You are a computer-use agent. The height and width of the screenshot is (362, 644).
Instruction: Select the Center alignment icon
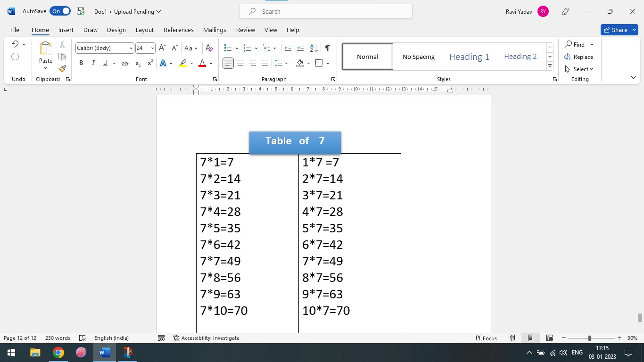tap(240, 63)
